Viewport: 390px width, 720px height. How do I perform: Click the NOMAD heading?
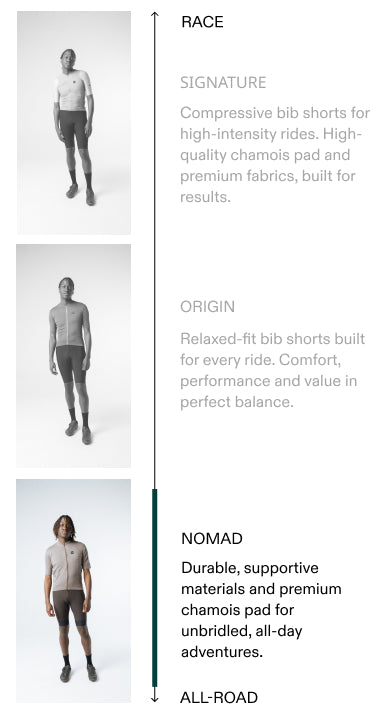tap(212, 539)
